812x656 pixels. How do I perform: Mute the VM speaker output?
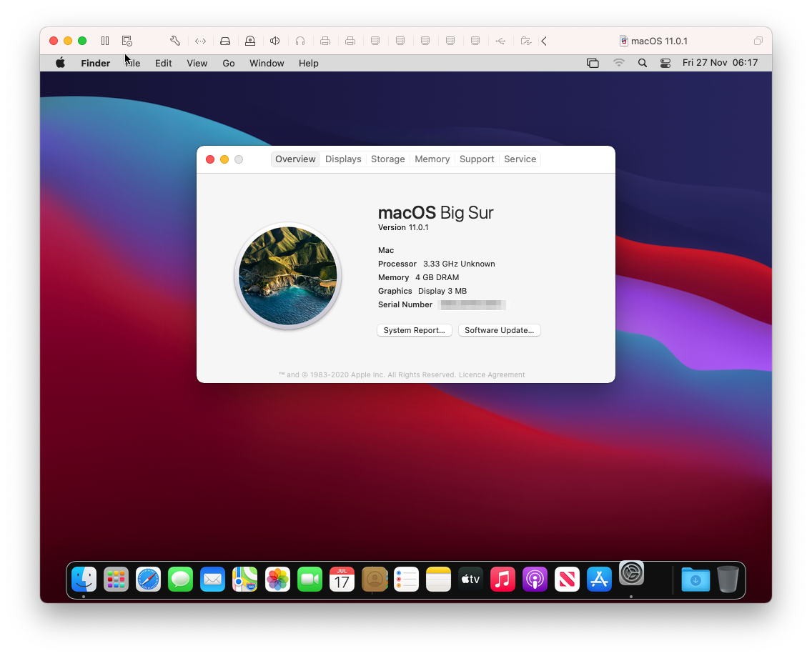(275, 41)
